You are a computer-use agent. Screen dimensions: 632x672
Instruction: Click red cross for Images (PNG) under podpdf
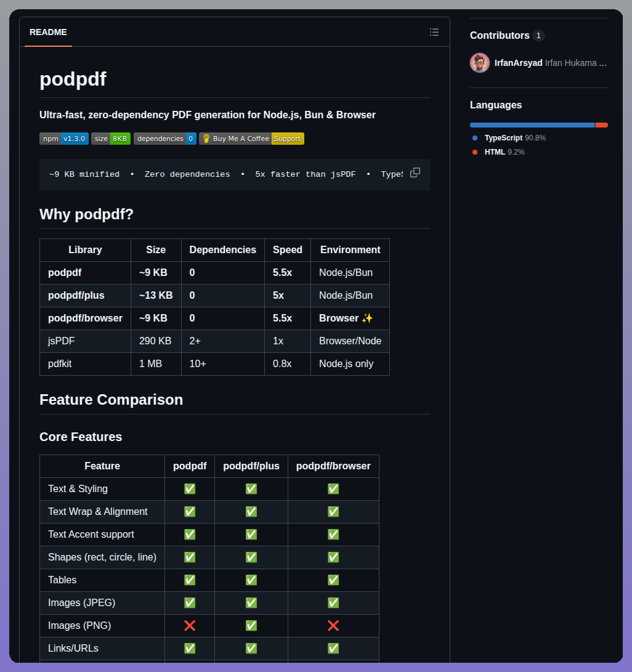(190, 626)
